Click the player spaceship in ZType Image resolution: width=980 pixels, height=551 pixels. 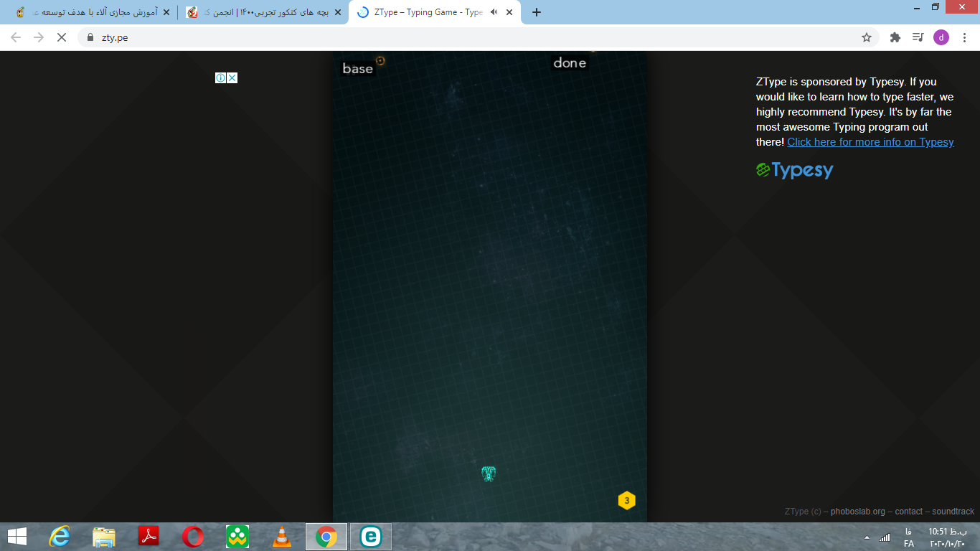pyautogui.click(x=489, y=474)
